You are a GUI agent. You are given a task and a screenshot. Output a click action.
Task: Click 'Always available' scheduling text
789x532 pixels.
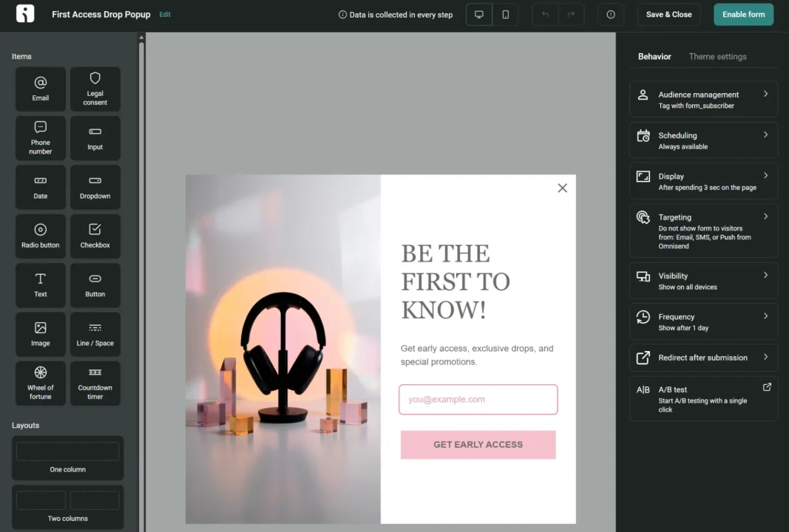pyautogui.click(x=683, y=146)
